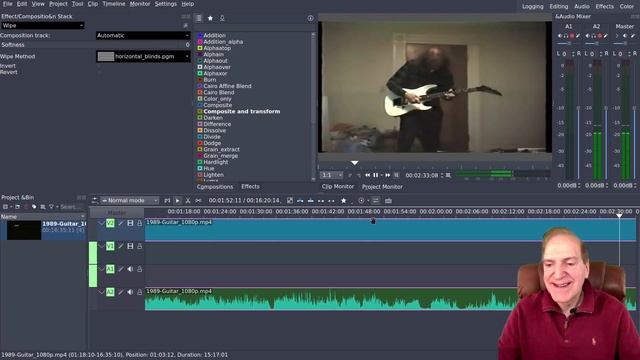This screenshot has width=640, height=360.
Task: Click the overwrite clip zone icon
Action: pos(311,200)
